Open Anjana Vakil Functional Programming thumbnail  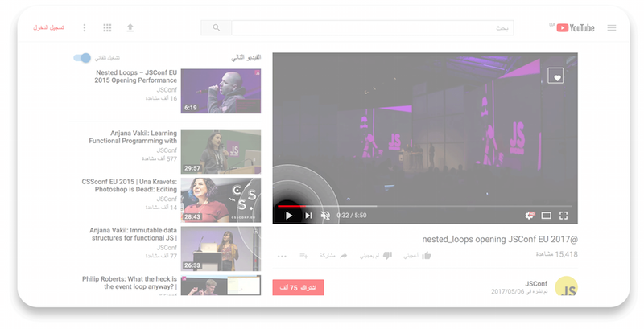(221, 152)
